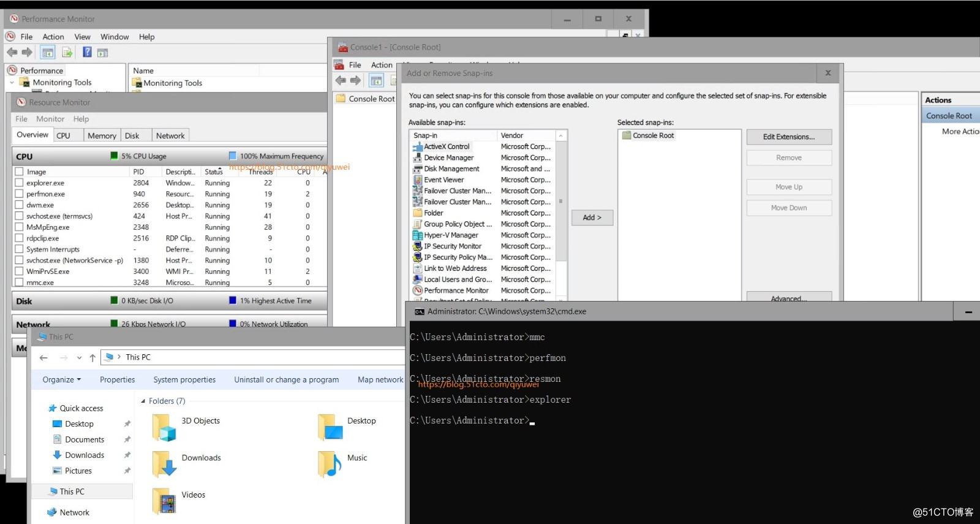Check the explorer.exe process checkbox
The height and width of the screenshot is (524, 980).
[19, 183]
